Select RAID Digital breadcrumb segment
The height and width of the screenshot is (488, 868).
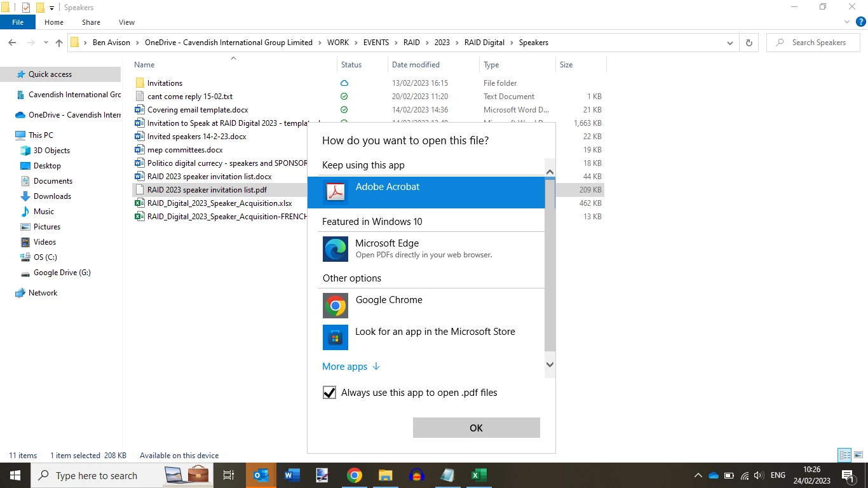[x=484, y=43]
